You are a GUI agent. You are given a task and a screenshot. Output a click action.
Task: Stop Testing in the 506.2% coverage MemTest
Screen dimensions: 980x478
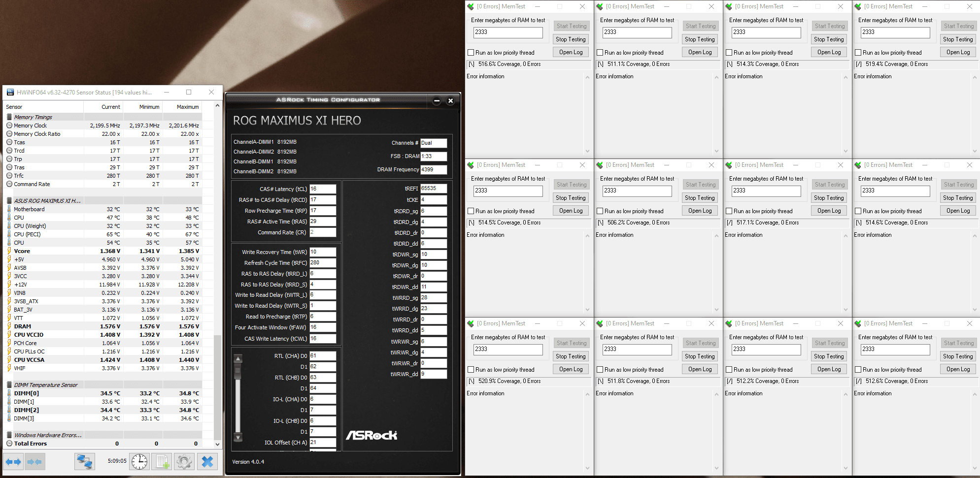pos(700,198)
